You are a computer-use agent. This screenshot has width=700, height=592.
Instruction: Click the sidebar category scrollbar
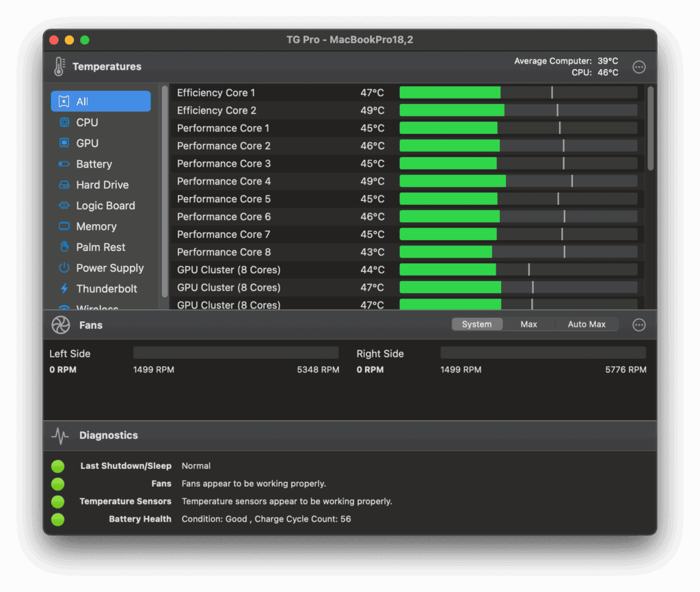[164, 192]
